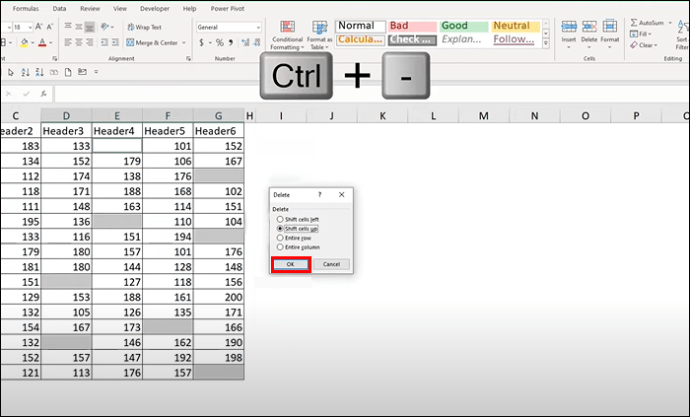Open the View tab
690x417 pixels.
120,8
